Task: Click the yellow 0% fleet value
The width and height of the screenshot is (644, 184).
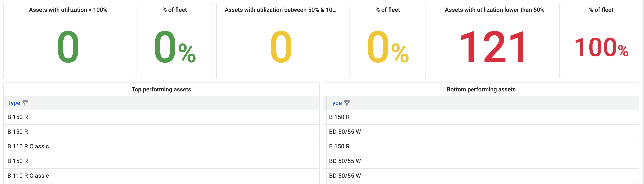Action: [388, 47]
